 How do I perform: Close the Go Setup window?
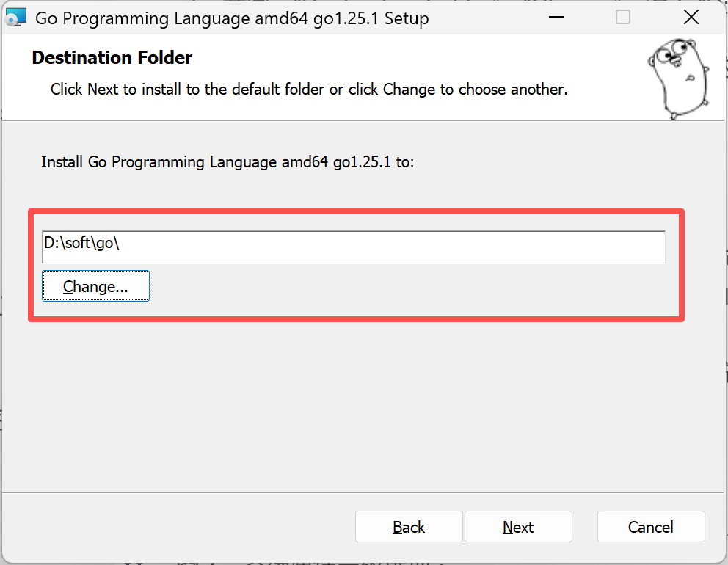(x=691, y=17)
